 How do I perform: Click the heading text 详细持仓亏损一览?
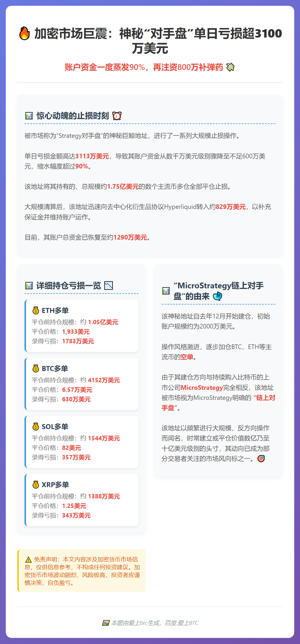tap(69, 286)
